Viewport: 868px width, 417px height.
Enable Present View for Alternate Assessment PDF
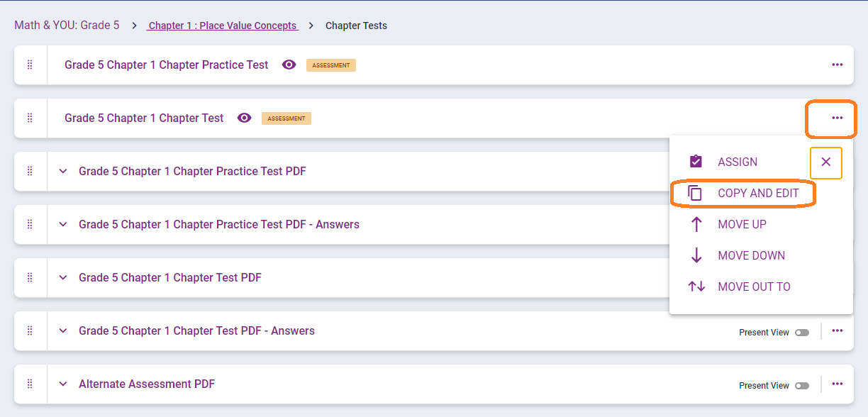click(x=802, y=385)
